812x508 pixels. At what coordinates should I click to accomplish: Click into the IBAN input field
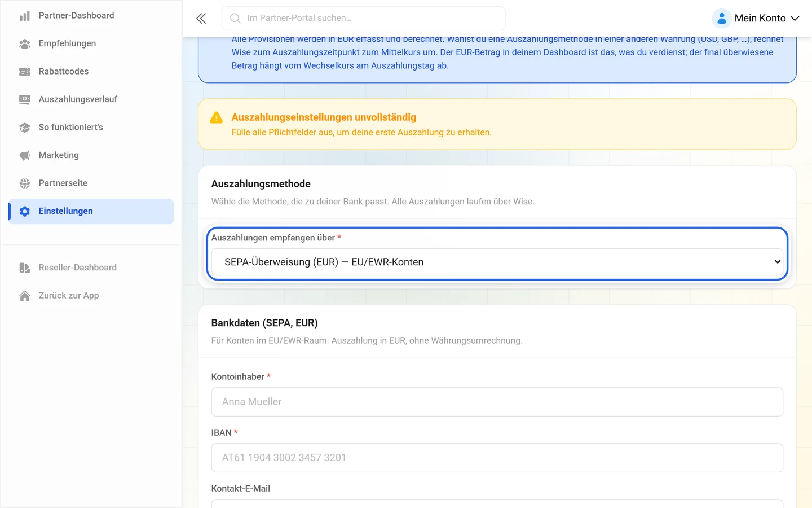[497, 458]
